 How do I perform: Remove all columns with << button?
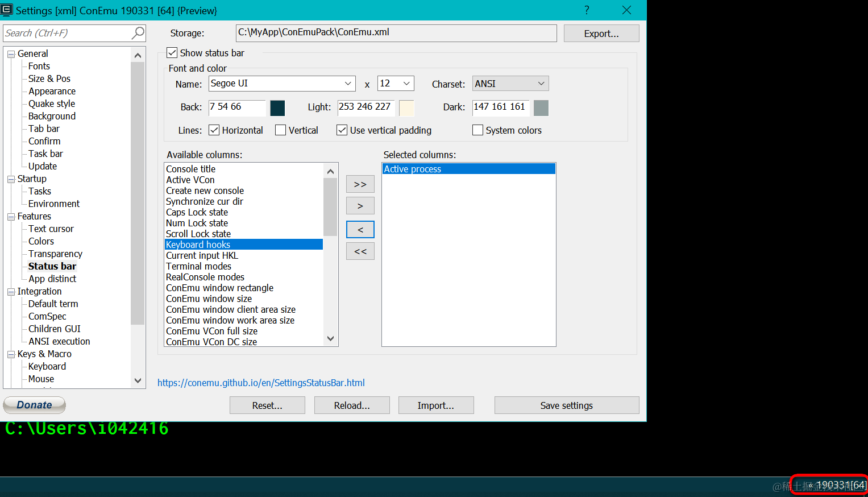[360, 251]
